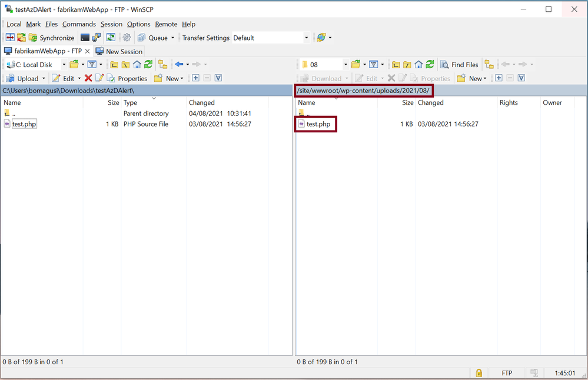
Task: Open the Mark menu
Action: (34, 24)
